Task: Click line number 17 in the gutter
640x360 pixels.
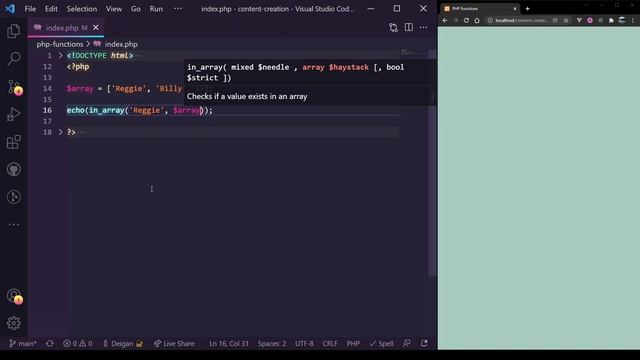Action: [x=47, y=121]
